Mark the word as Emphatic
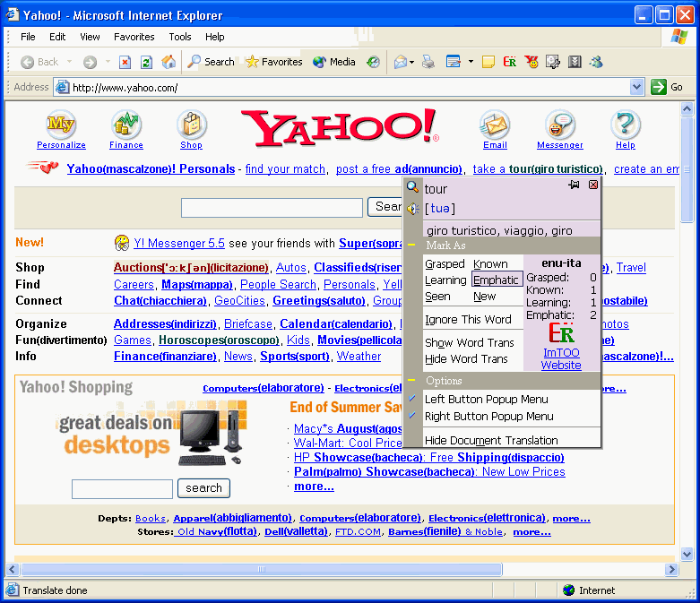The width and height of the screenshot is (700, 603). click(496, 280)
